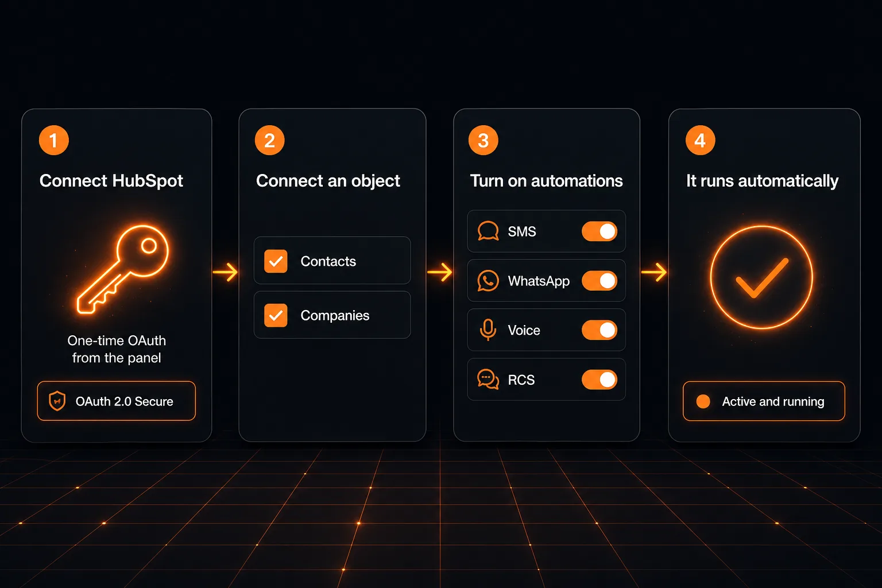Turn off the WhatsApp switch
Viewport: 882px width, 588px height.
[599, 281]
